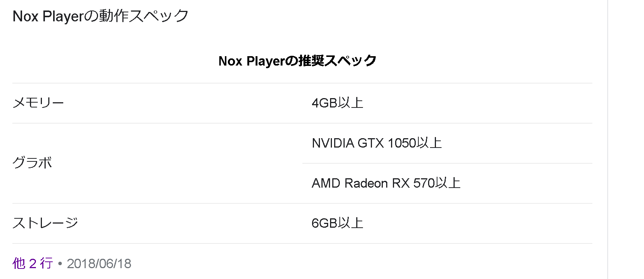Viewport: 644px width, 279px height.
Task: Click the NVIDIA GTX 1050以上 cell
Action: 376,143
